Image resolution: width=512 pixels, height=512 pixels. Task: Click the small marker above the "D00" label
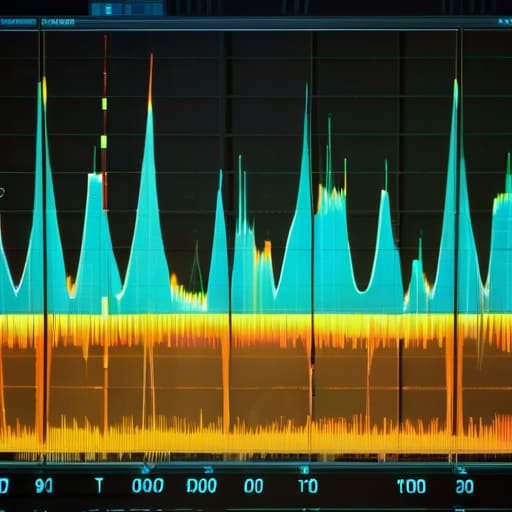click(x=209, y=470)
